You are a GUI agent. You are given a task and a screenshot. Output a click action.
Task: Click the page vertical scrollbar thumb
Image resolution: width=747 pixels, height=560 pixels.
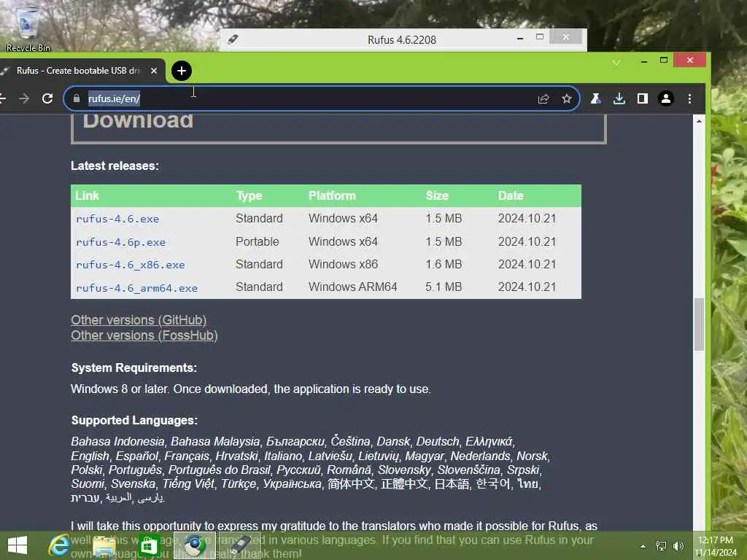click(x=699, y=324)
